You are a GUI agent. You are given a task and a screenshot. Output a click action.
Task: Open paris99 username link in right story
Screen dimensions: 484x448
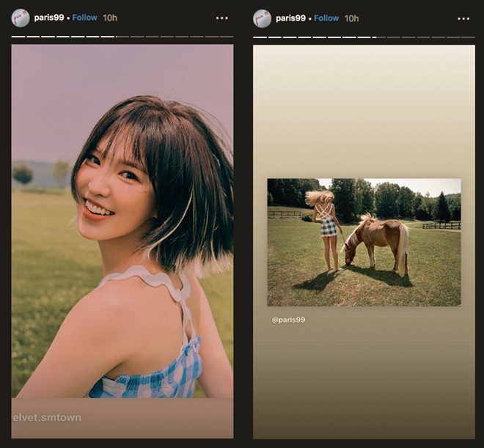(290, 18)
